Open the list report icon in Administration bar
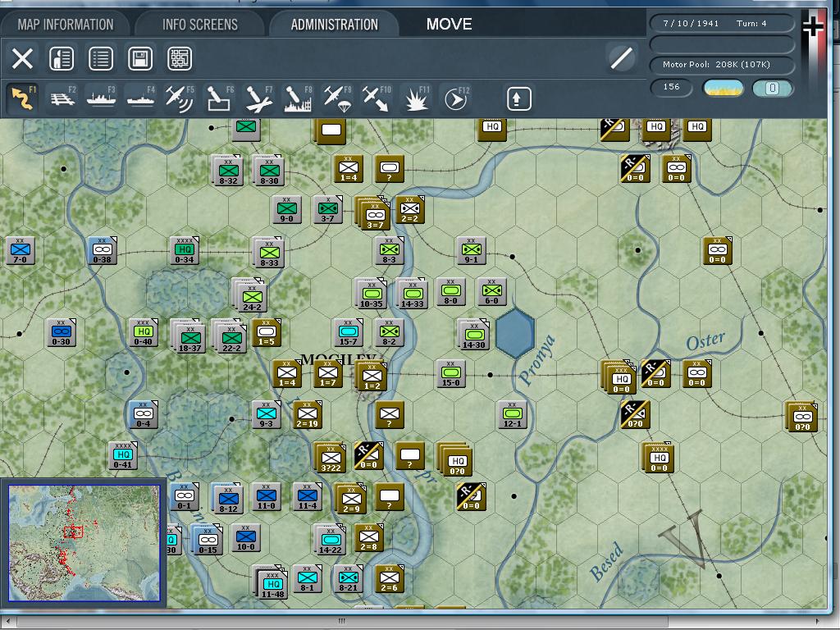Image resolution: width=840 pixels, height=630 pixels. click(x=101, y=58)
